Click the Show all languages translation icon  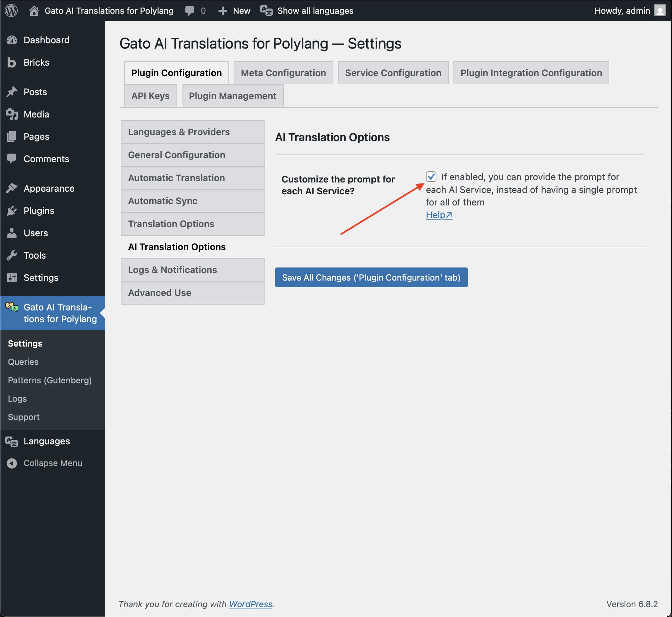pos(265,11)
